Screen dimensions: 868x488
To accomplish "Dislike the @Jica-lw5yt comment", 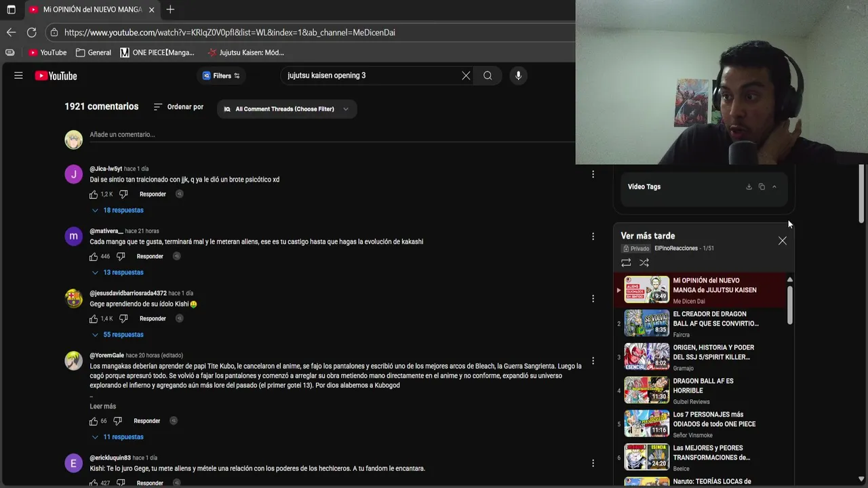I will [123, 195].
